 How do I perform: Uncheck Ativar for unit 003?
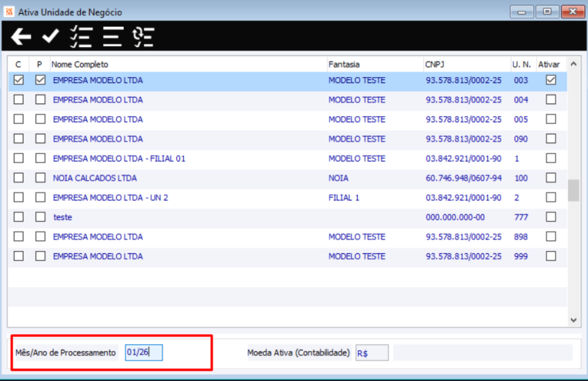coord(551,80)
